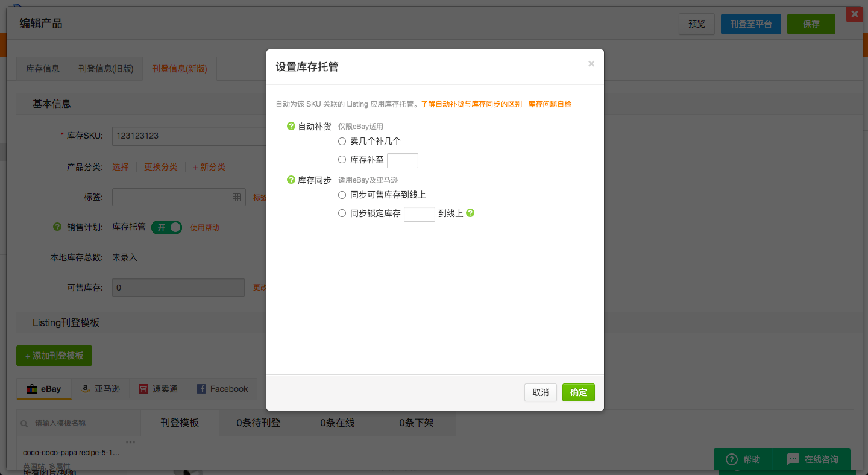Switch to the 库存信息 tab
Viewport: 868px width, 475px height.
click(43, 69)
